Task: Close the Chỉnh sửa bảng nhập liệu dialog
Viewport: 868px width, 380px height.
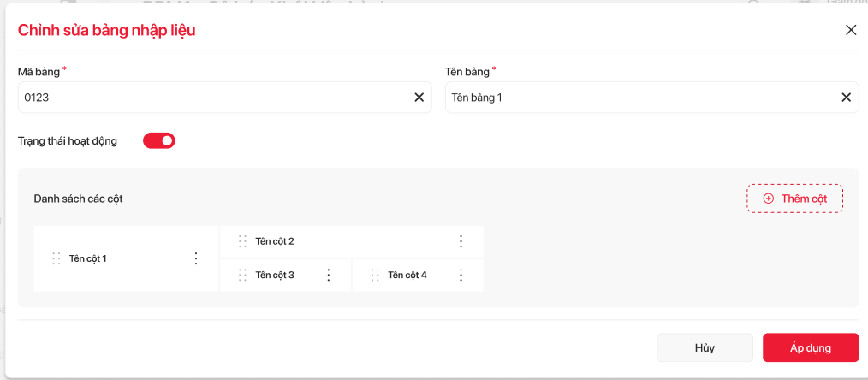Action: 851,30
